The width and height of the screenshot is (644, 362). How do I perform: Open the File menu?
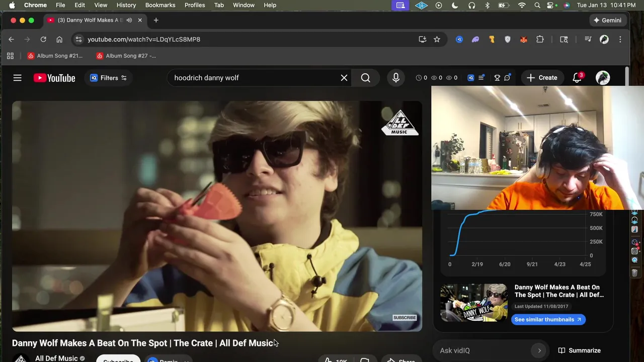pos(60,5)
